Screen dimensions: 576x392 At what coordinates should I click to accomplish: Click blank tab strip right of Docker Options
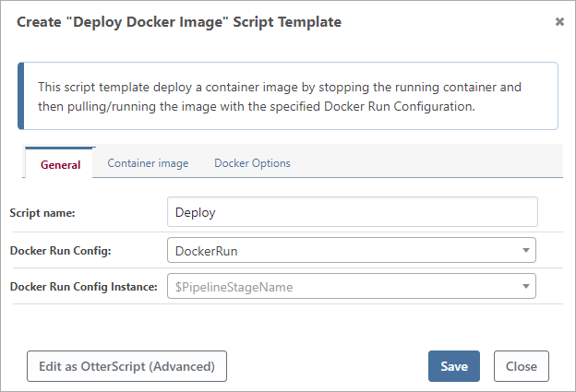pos(425,162)
